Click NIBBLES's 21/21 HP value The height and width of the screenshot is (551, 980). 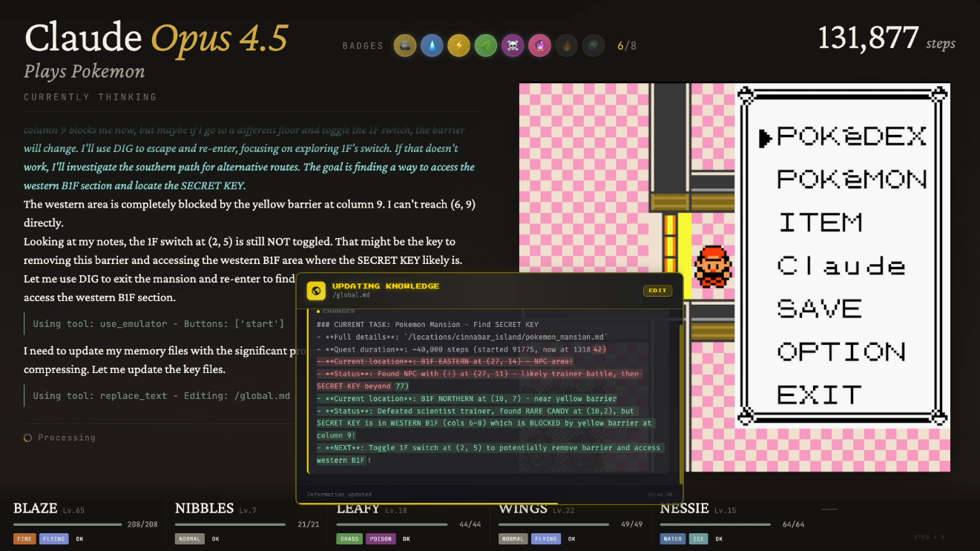tap(309, 524)
